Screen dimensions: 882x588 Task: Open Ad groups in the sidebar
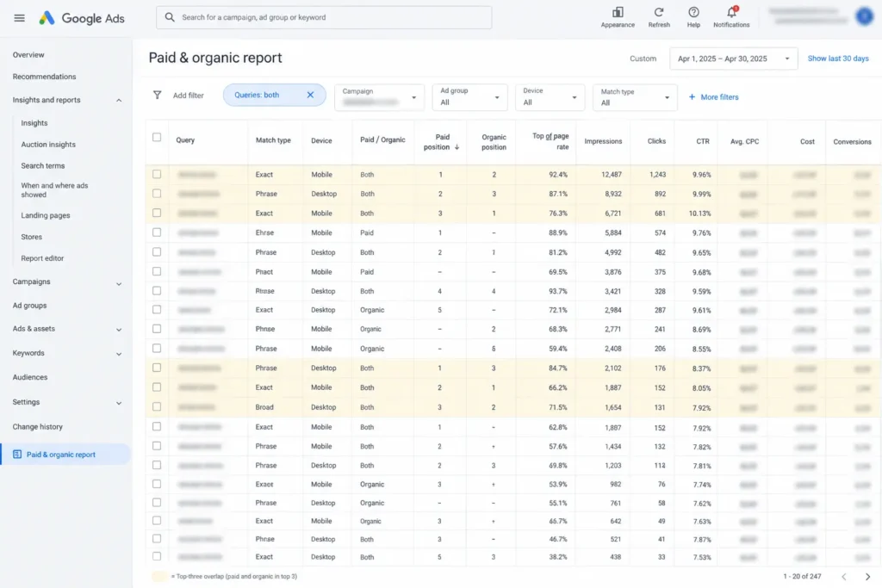(29, 306)
